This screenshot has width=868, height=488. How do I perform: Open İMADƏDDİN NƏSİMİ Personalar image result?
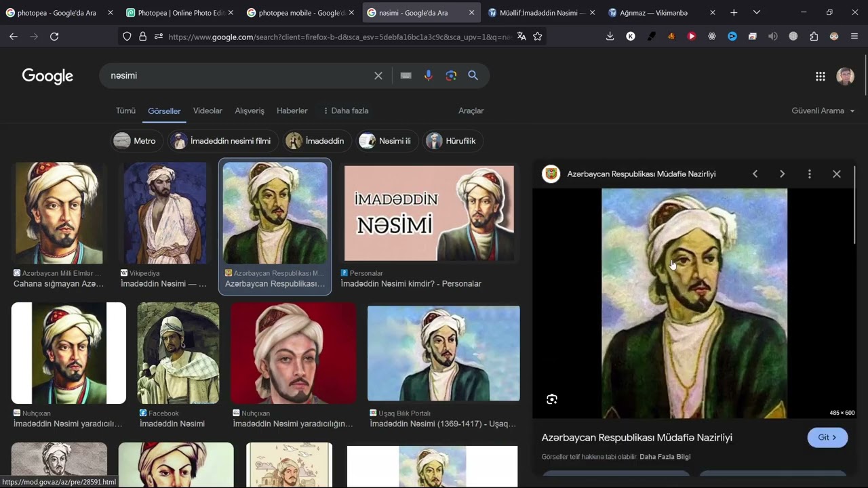point(429,213)
